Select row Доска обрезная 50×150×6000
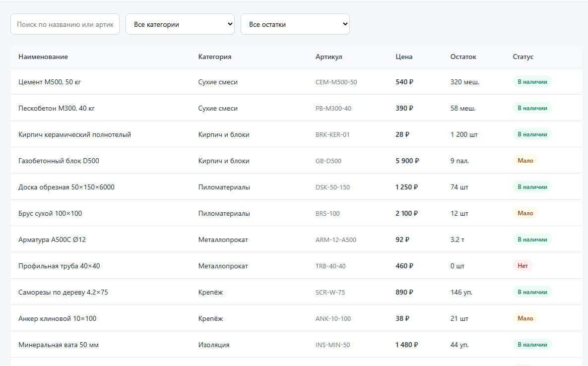 (x=296, y=186)
